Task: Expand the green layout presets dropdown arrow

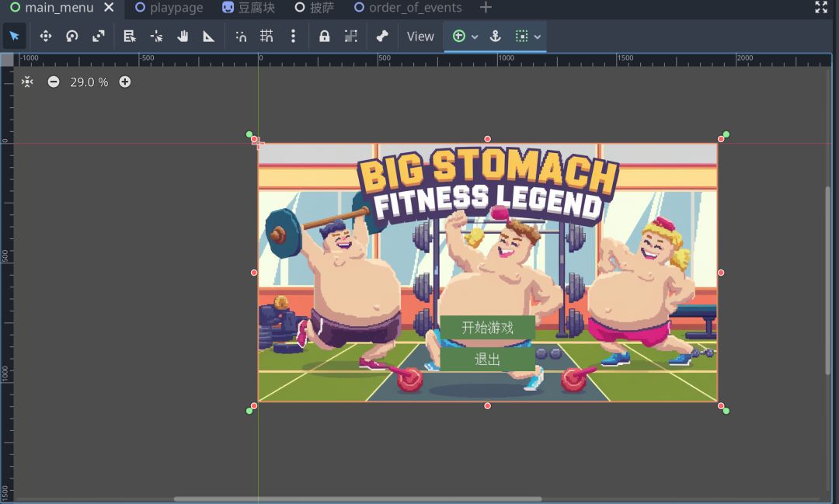Action: 475,37
